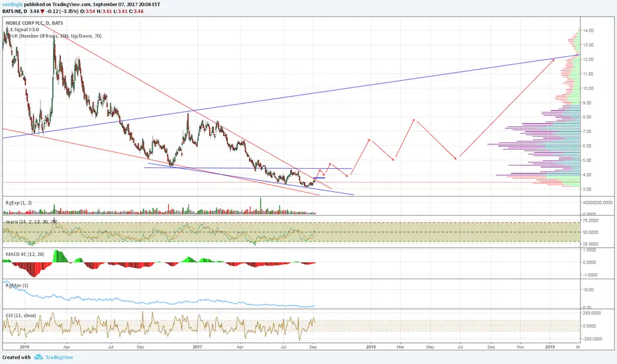Click the 25.0000 marsi scale label
This screenshot has width=617, height=364.
[591, 244]
